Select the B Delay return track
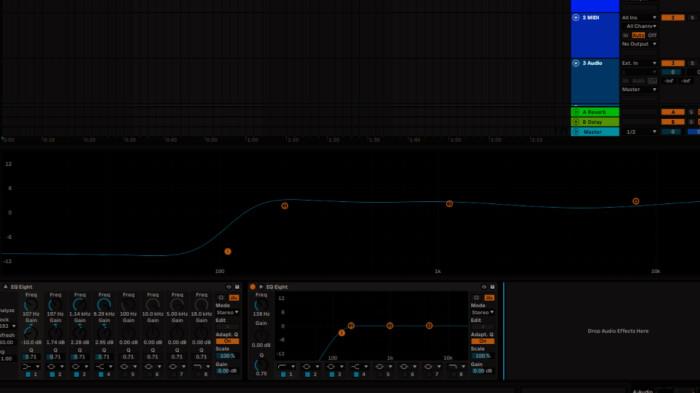The height and width of the screenshot is (393, 700). click(595, 122)
